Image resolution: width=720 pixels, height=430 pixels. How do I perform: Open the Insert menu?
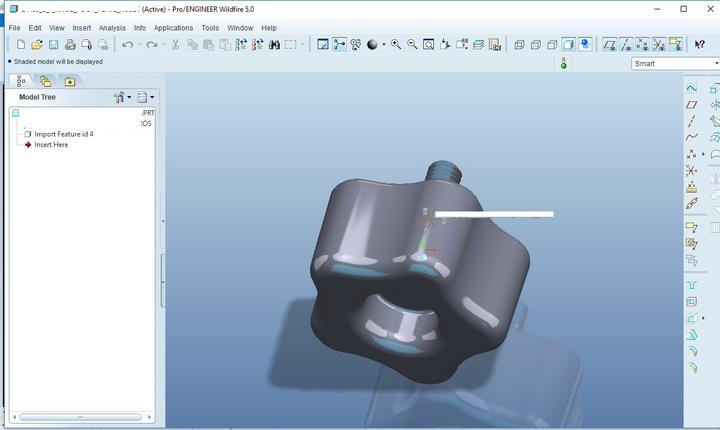point(82,28)
